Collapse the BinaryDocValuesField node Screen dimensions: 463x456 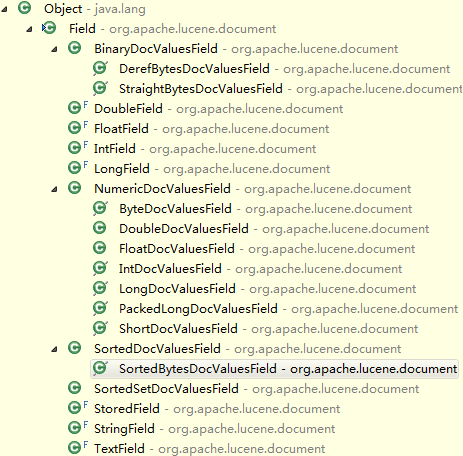54,49
